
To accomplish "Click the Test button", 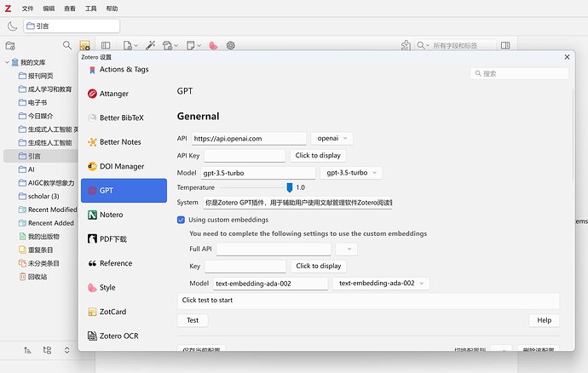I will (193, 320).
